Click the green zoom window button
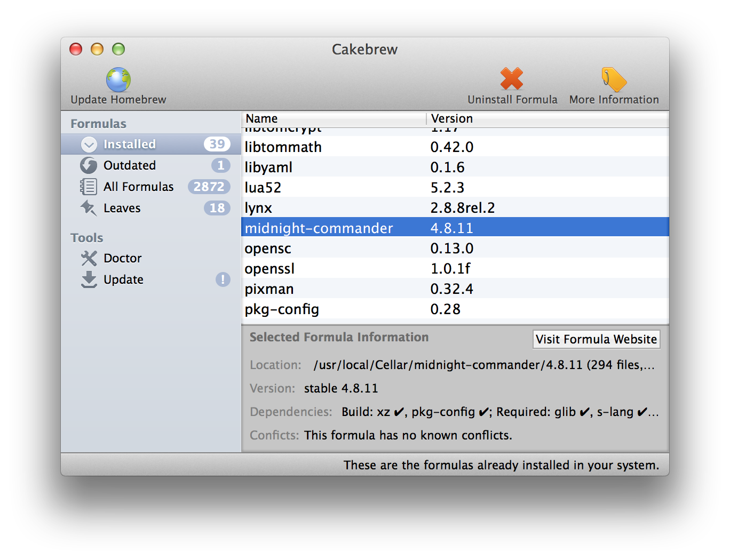Image resolution: width=730 pixels, height=560 pixels. 118,50
